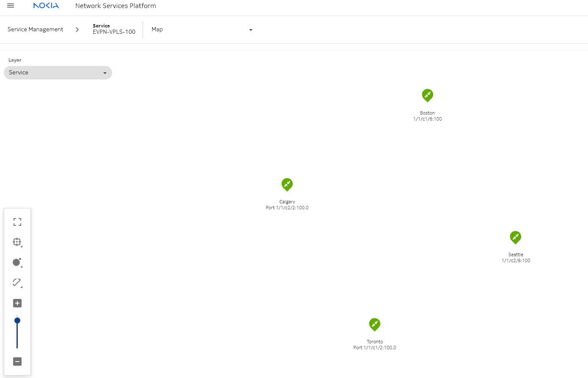
Task: Select the Toronto site marker
Action: (374, 324)
